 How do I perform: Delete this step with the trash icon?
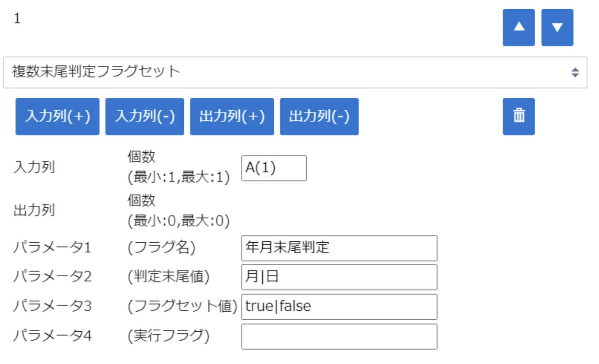coord(518,116)
